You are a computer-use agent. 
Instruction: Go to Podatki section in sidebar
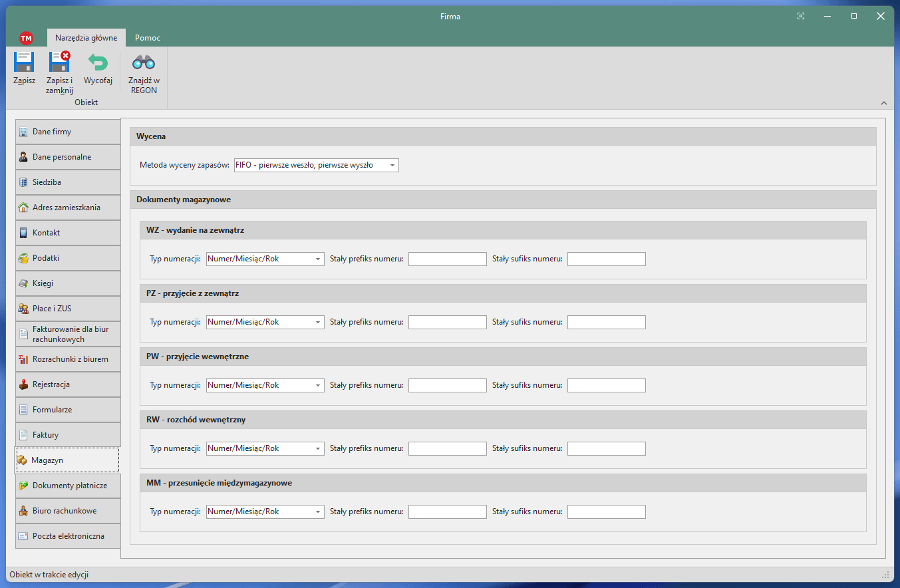pos(68,258)
